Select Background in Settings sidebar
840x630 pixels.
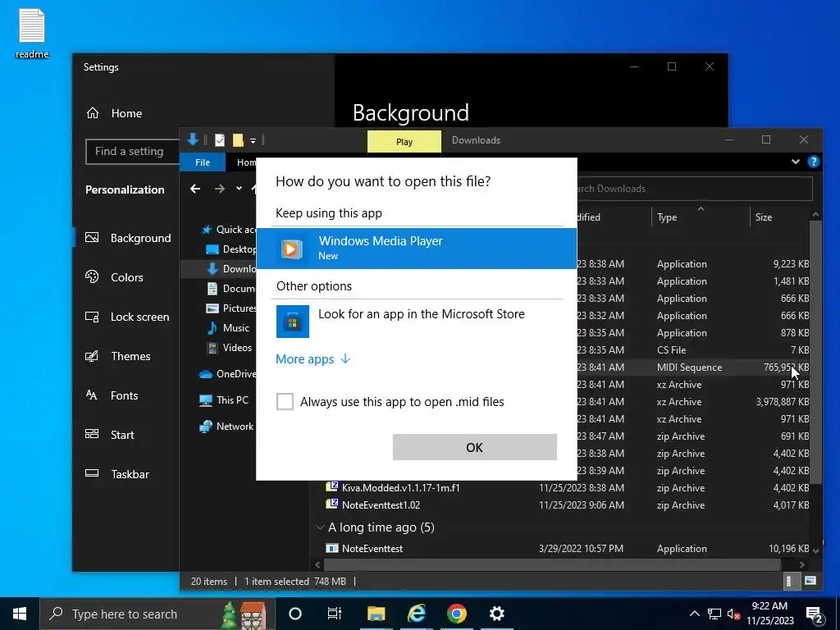click(127, 238)
